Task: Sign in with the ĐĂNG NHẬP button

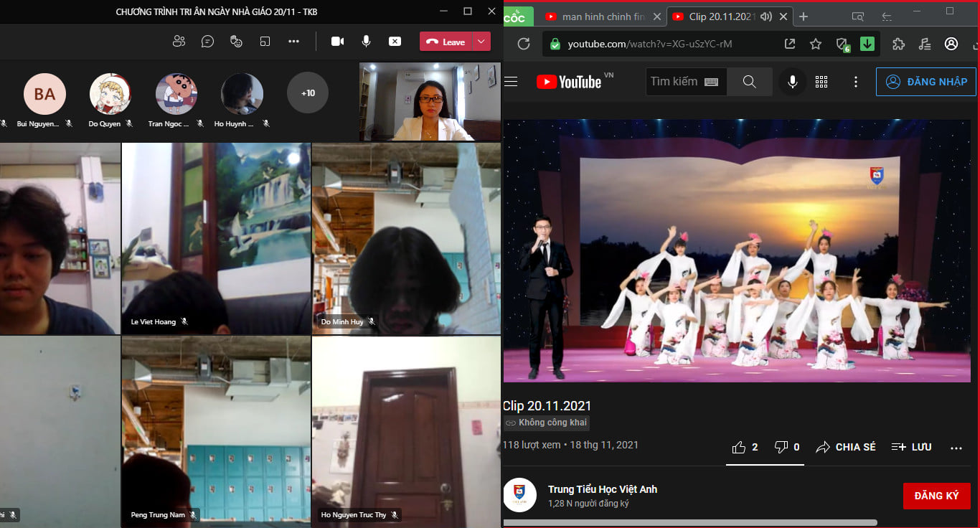Action: click(926, 82)
